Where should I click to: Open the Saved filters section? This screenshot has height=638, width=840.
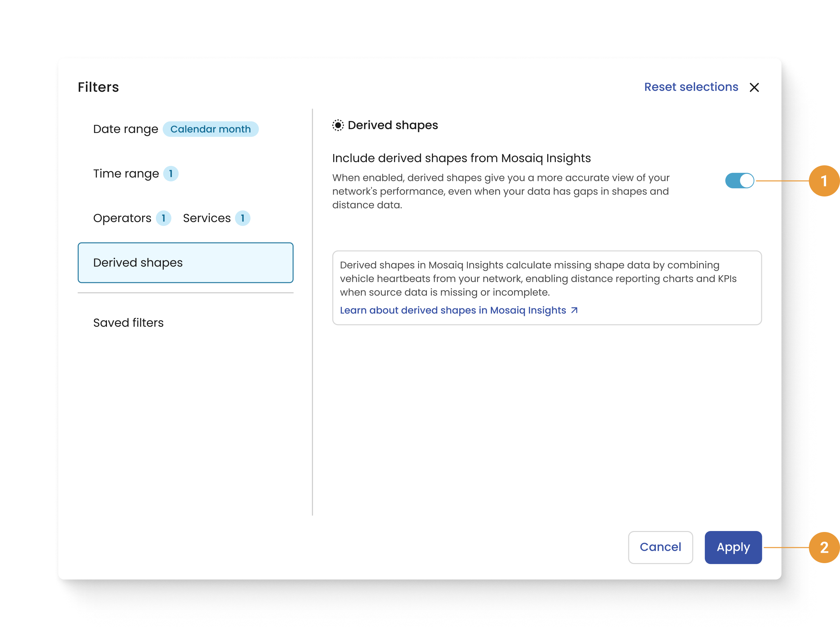point(128,323)
